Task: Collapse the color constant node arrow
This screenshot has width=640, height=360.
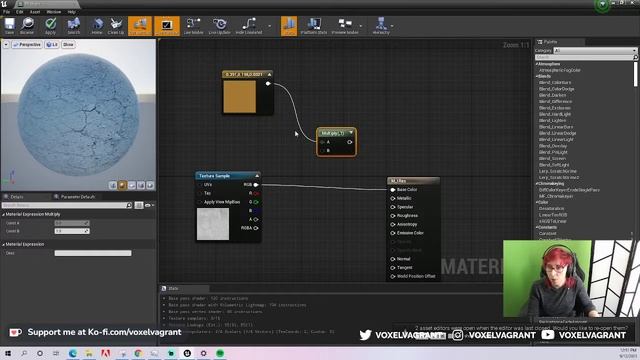Action: [269, 75]
